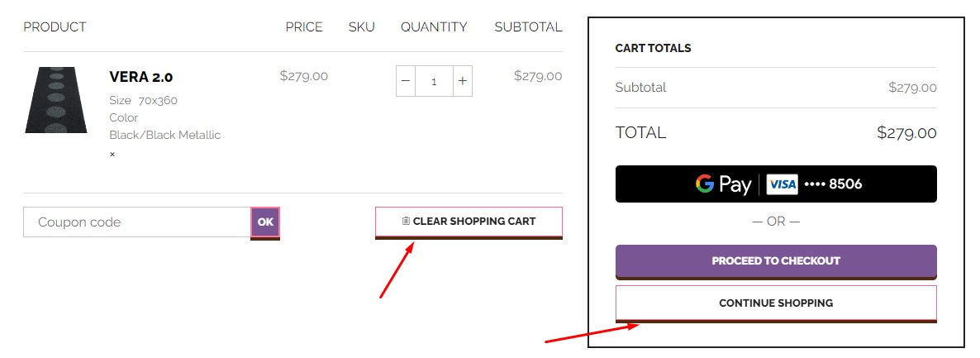
Task: Select the card ending in 8506
Action: tap(833, 184)
